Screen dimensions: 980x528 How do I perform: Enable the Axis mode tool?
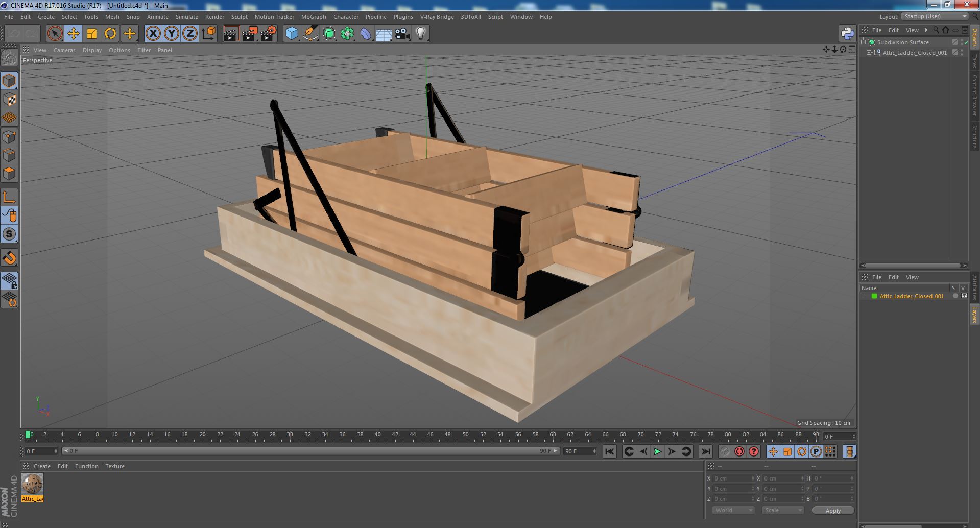[9, 197]
